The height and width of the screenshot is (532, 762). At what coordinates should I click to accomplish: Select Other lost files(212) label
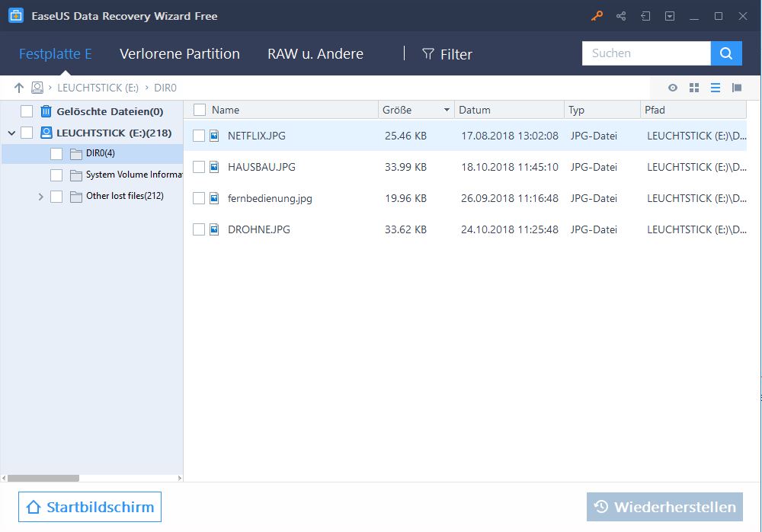[x=125, y=196]
